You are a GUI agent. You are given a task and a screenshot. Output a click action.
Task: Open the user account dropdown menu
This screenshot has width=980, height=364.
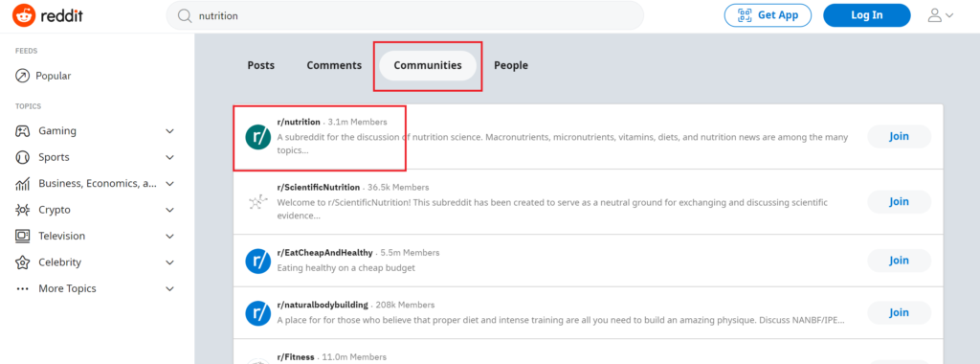point(940,15)
